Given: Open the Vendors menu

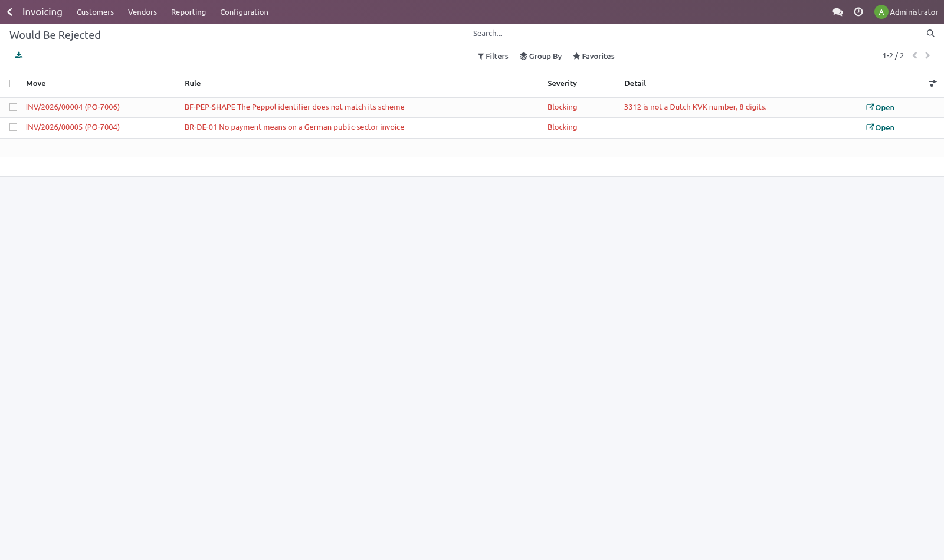Looking at the screenshot, I should [142, 12].
